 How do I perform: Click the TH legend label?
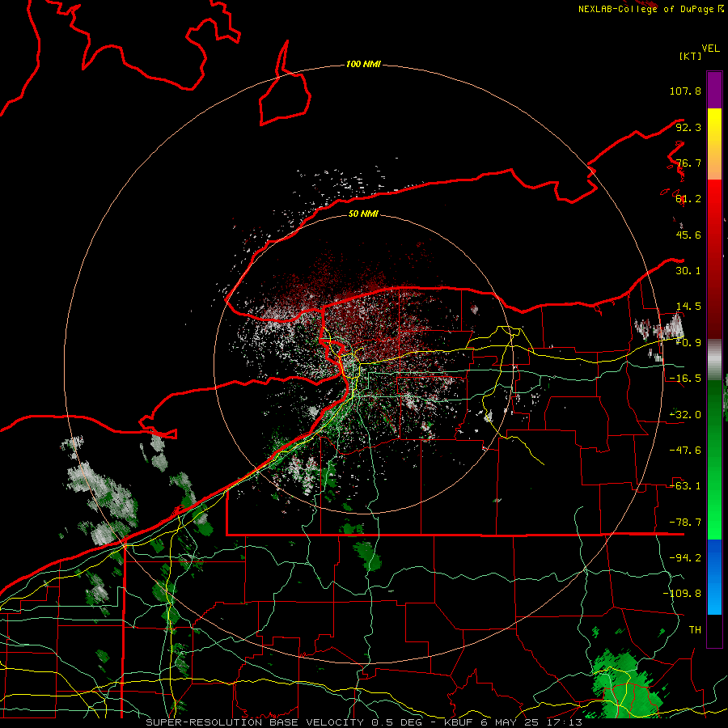(x=695, y=630)
